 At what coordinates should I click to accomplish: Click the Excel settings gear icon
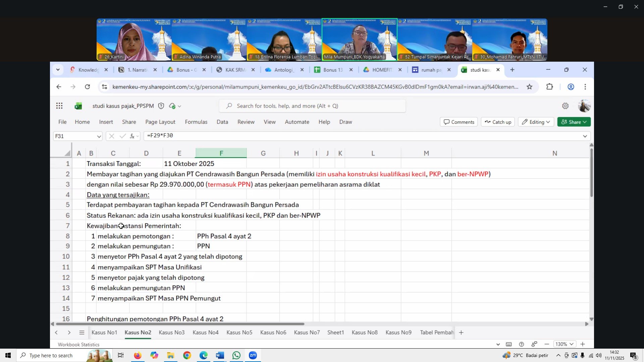[x=565, y=106]
